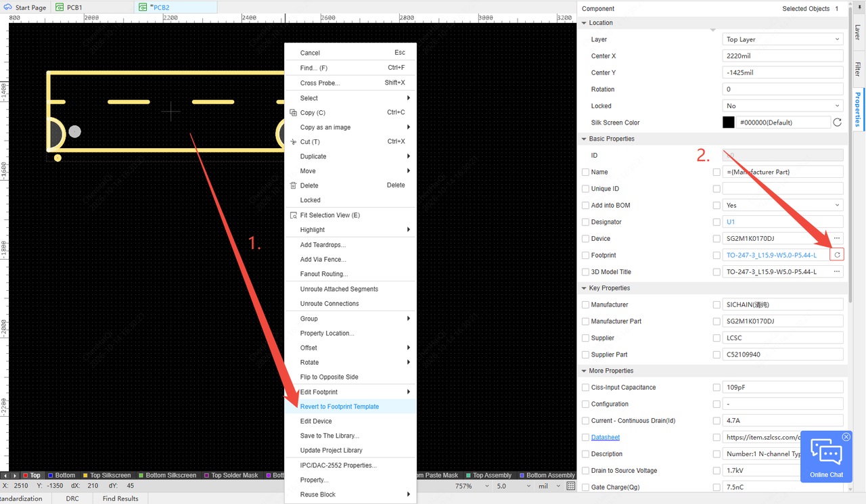The height and width of the screenshot is (504, 866).
Task: Close the Online Chat widget
Action: pyautogui.click(x=846, y=437)
